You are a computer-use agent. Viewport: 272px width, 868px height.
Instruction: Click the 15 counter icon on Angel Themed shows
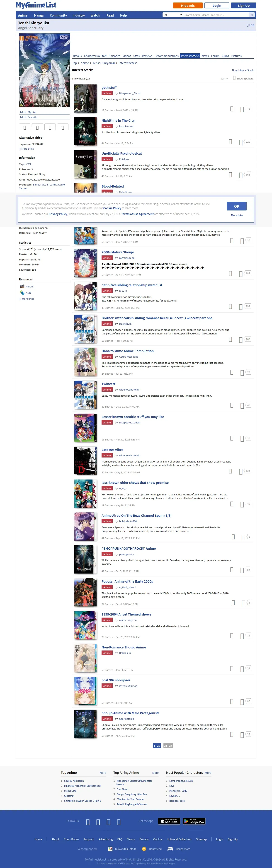click(248, 635)
